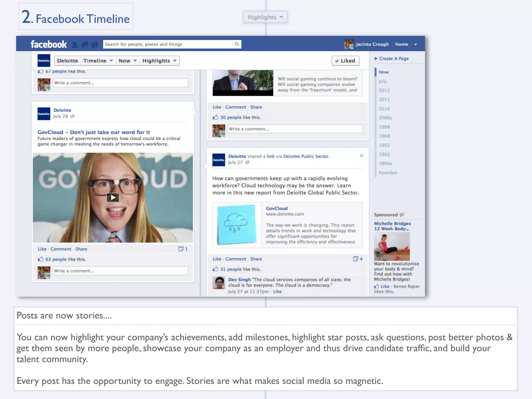The height and width of the screenshot is (399, 532).
Task: Open the friend requests icon
Action: click(x=75, y=45)
